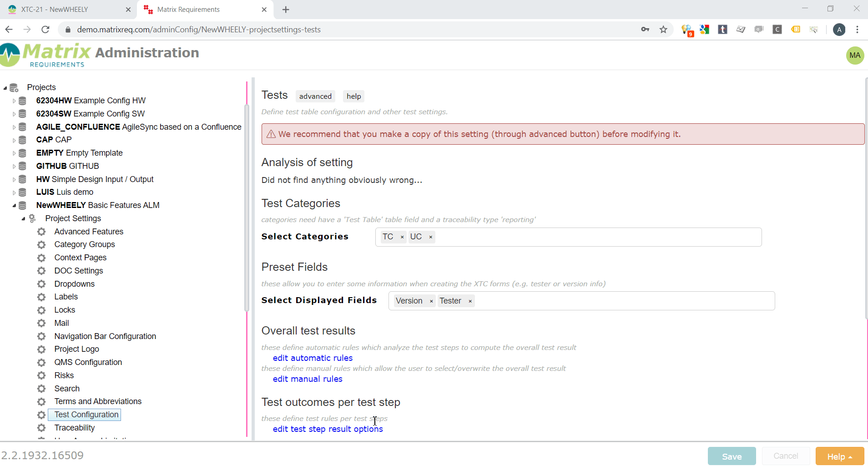
Task: Collapse the Project Settings node
Action: point(23,219)
